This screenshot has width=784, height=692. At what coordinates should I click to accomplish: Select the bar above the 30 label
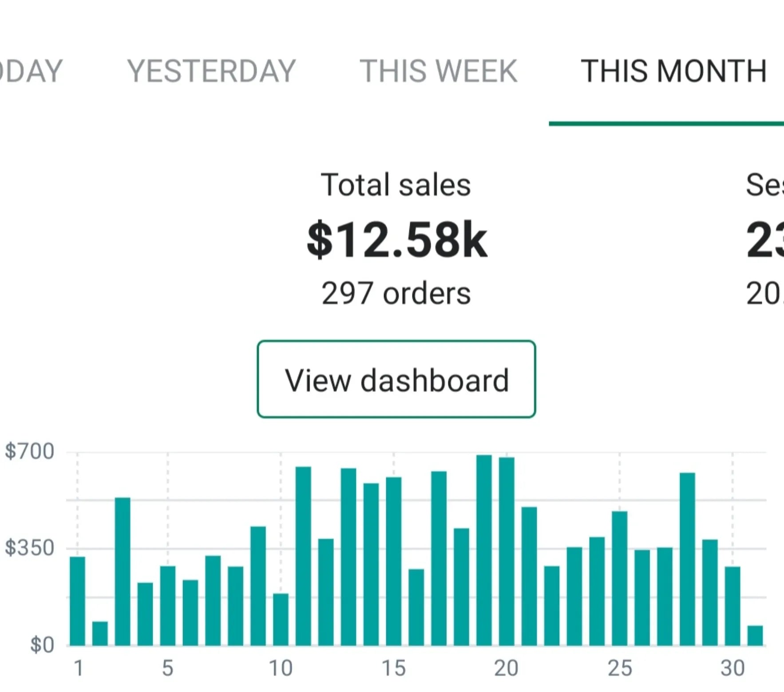[x=733, y=606]
